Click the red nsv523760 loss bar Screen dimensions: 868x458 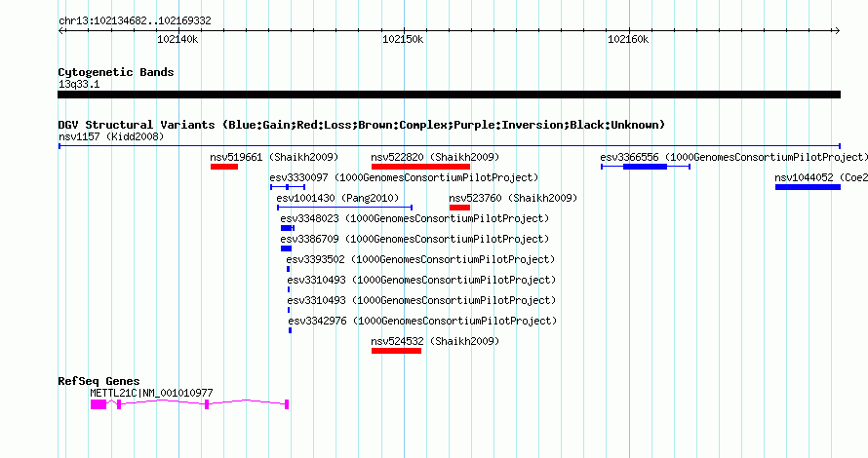459,208
